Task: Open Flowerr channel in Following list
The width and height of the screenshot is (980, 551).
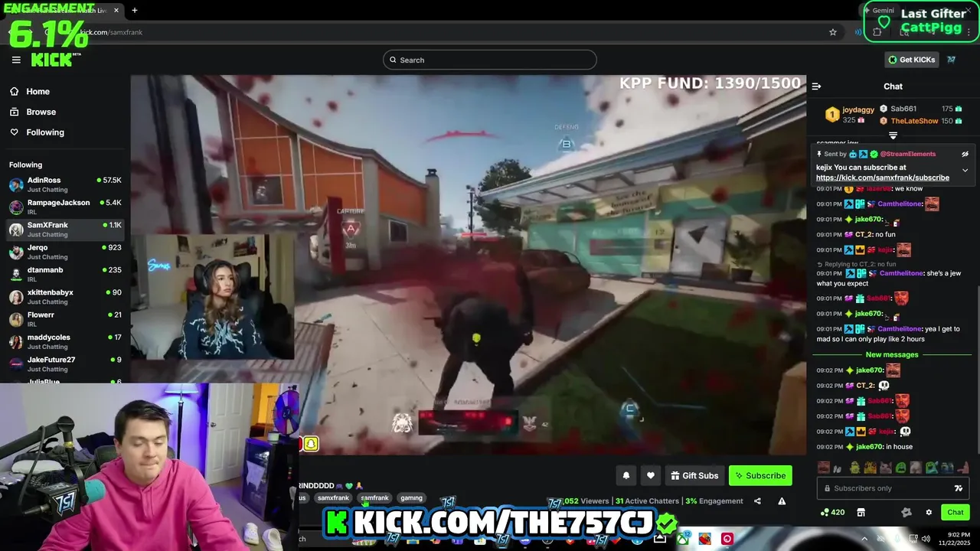Action: 65,318
